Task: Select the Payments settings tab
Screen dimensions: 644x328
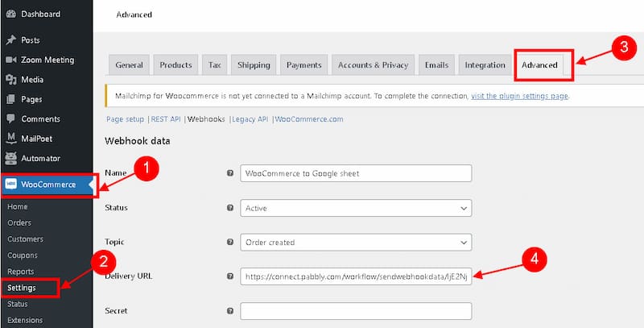Action: [x=304, y=65]
